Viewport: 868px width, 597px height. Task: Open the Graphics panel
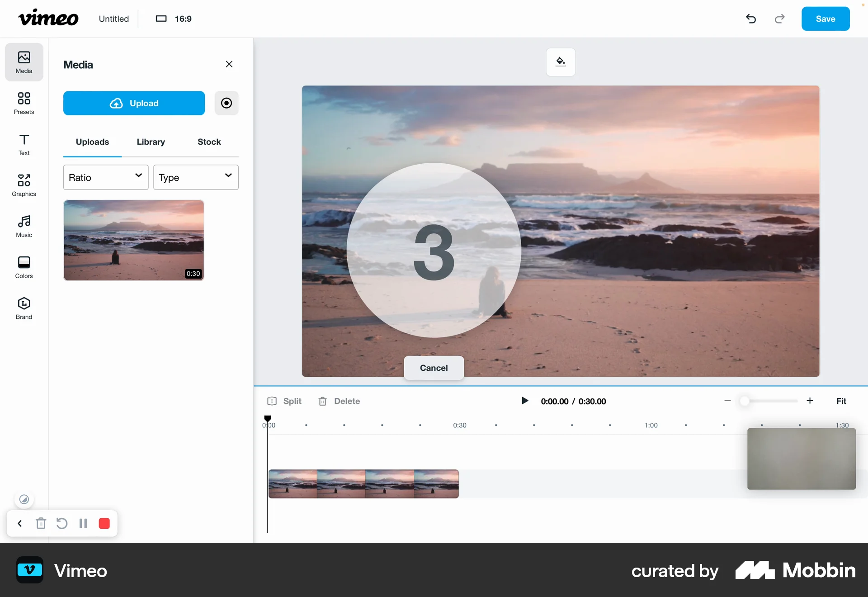click(24, 185)
